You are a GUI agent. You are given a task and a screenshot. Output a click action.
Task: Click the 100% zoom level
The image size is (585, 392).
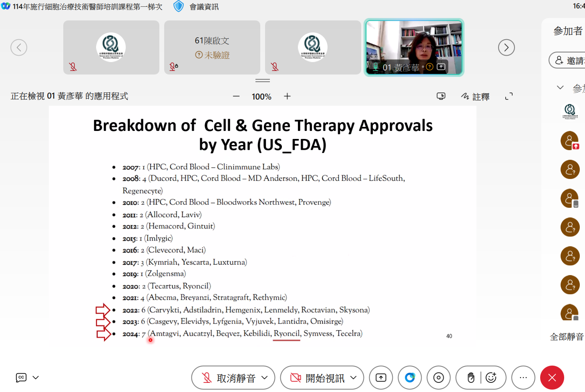pyautogui.click(x=261, y=96)
